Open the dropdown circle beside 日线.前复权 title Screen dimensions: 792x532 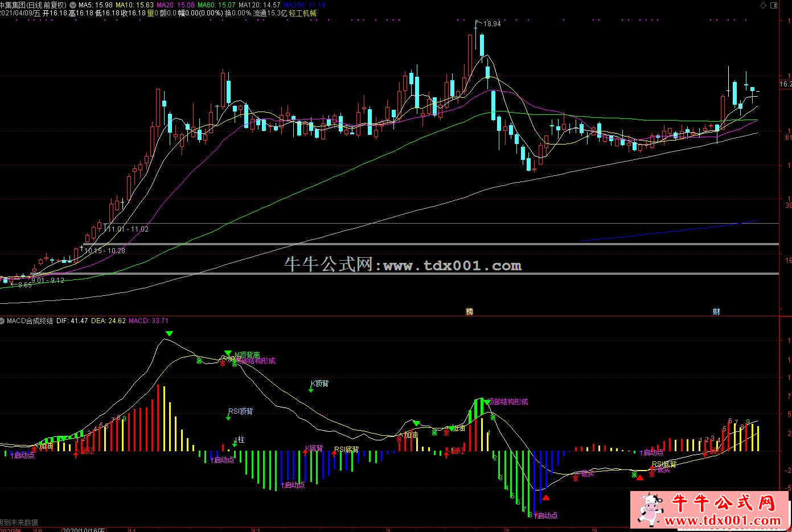73,5
